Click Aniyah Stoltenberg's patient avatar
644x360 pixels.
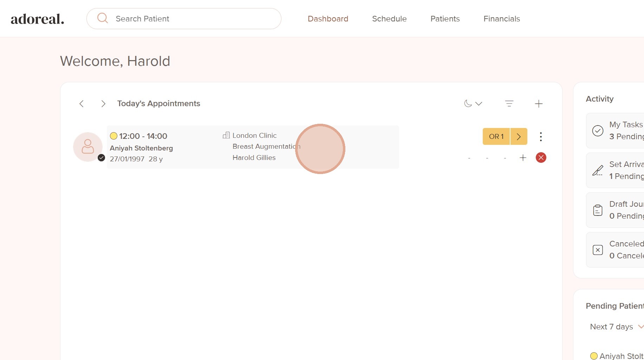(x=88, y=147)
